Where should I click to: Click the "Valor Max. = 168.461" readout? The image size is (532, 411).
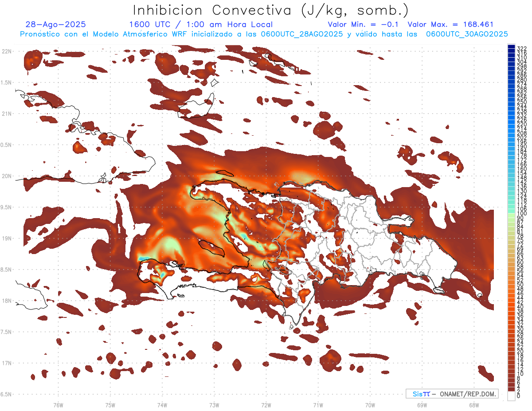pyautogui.click(x=450, y=24)
